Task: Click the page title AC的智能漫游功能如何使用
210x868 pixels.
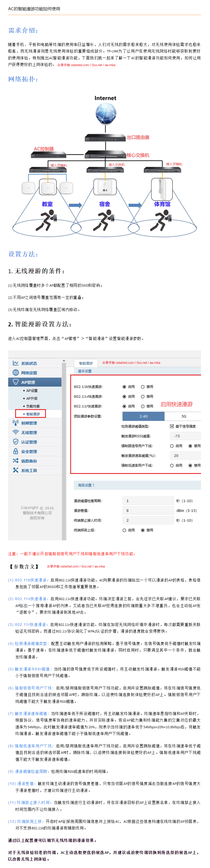Action: coord(34,9)
